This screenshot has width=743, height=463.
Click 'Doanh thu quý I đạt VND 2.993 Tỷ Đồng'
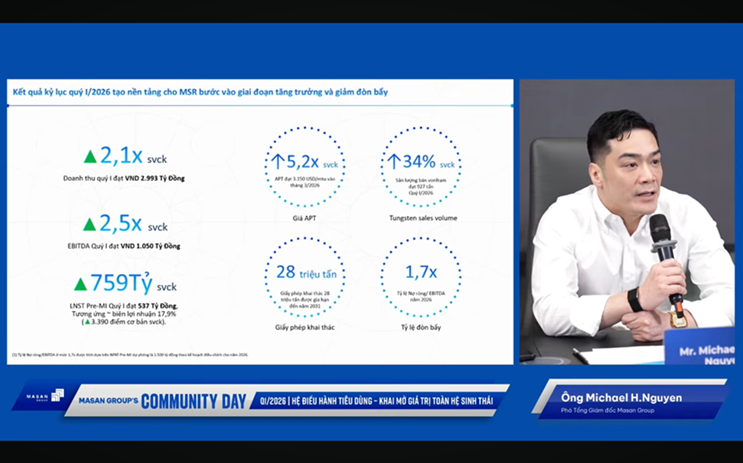(124, 178)
